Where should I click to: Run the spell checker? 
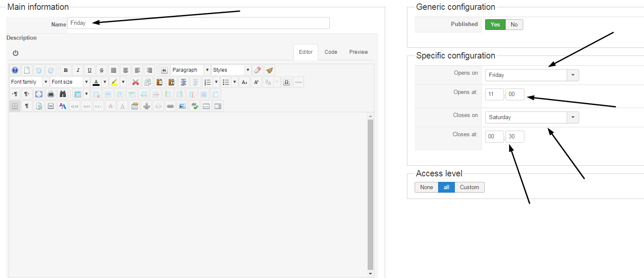[x=194, y=106]
